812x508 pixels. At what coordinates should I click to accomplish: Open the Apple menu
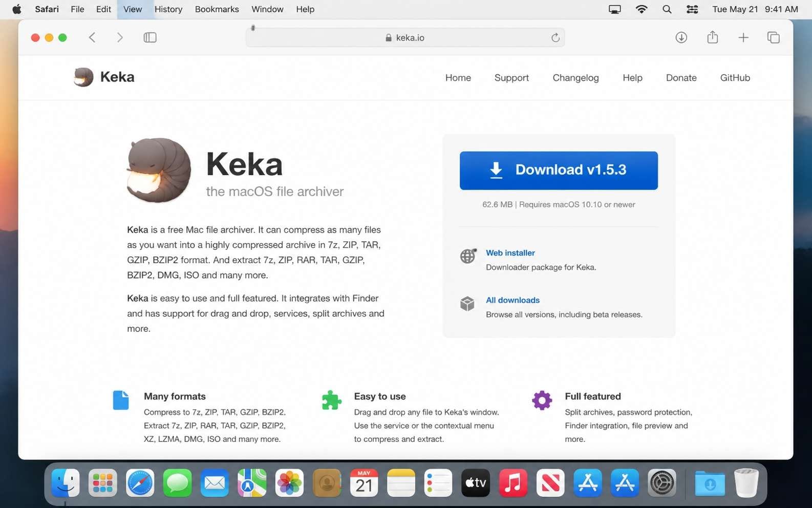tap(17, 9)
